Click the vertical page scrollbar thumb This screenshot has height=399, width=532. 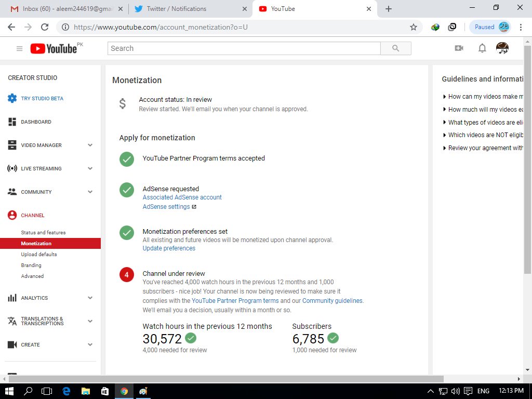[x=528, y=159]
